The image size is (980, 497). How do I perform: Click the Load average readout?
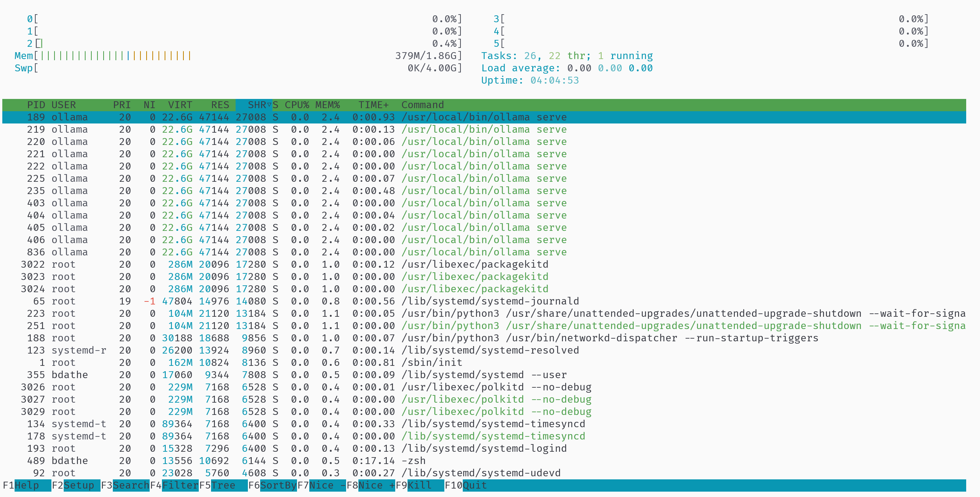tap(567, 68)
